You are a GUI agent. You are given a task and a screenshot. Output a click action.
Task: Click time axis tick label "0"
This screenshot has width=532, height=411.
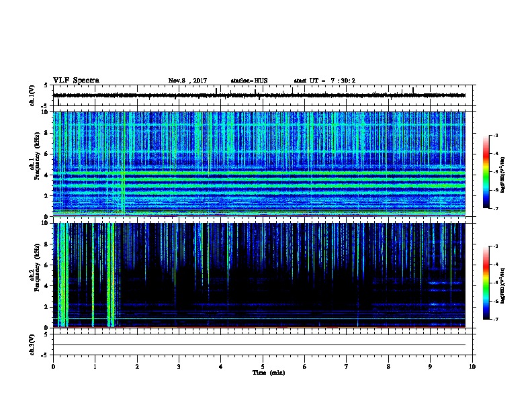[x=53, y=367]
